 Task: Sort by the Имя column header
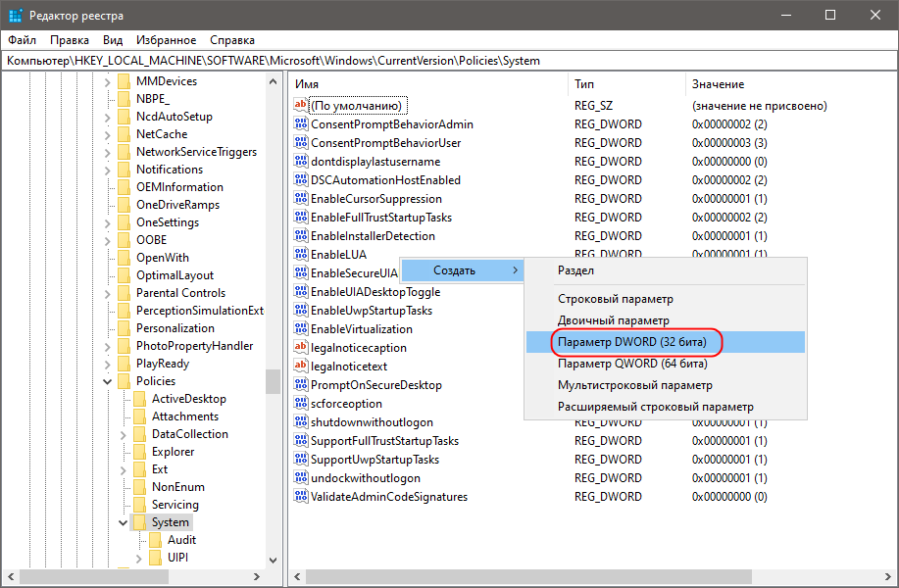pyautogui.click(x=428, y=84)
